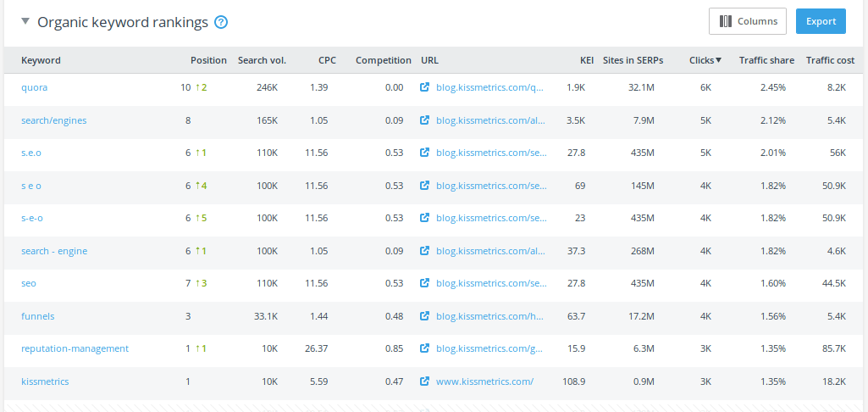Click the reputation-management keyword

[x=75, y=348]
